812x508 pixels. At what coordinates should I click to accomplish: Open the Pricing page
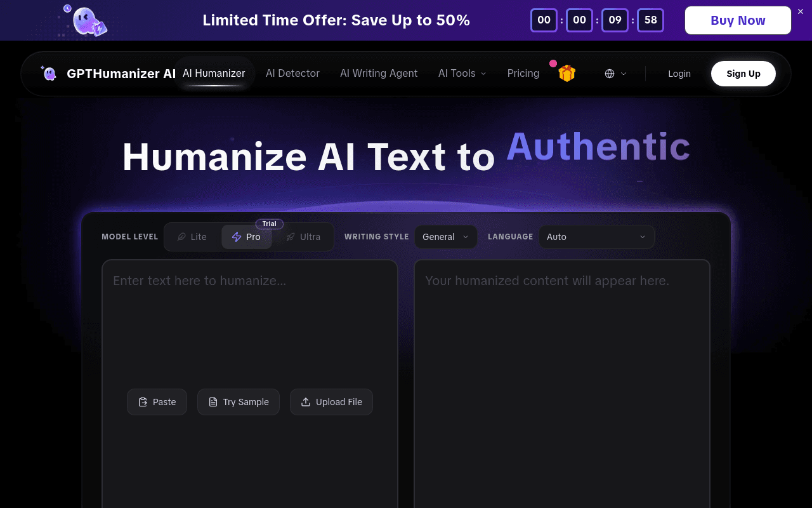click(523, 74)
